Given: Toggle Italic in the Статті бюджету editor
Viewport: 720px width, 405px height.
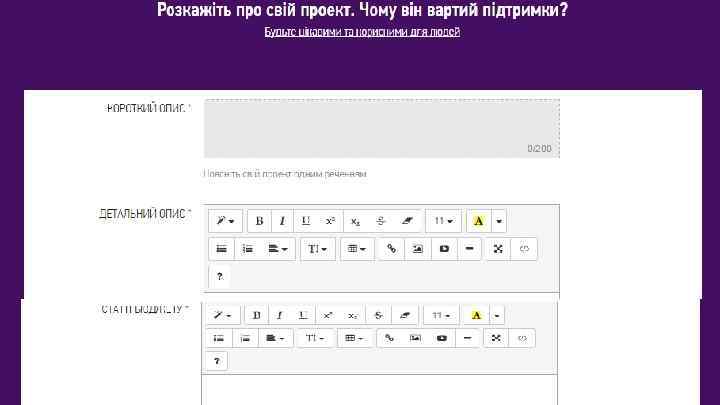Looking at the screenshot, I should pyautogui.click(x=279, y=315).
